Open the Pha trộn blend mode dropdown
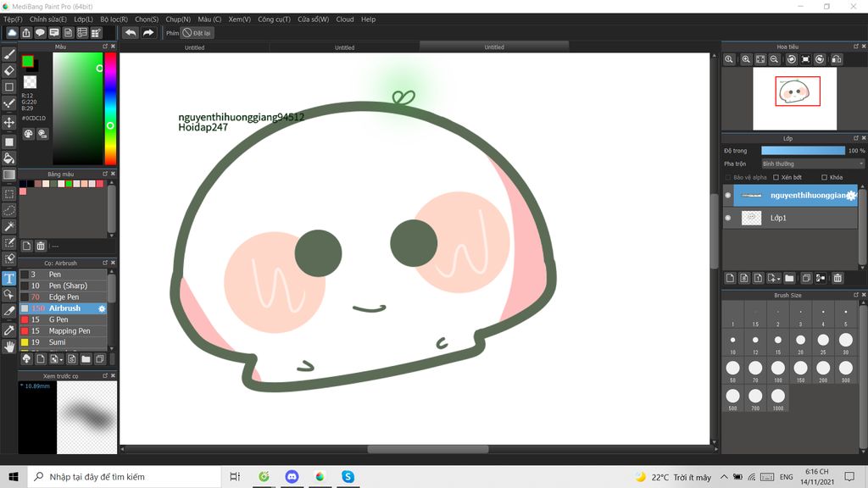 coord(812,164)
